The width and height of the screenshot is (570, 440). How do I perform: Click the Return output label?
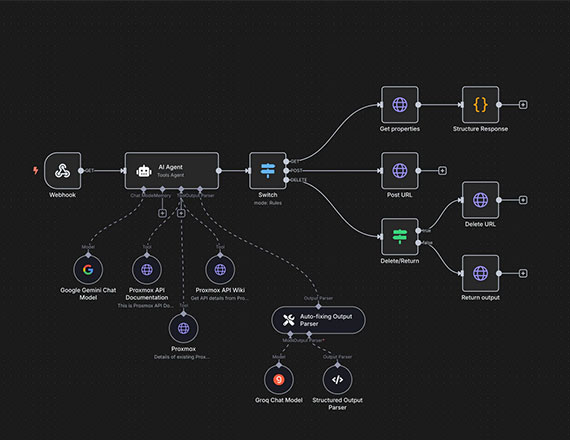point(480,297)
